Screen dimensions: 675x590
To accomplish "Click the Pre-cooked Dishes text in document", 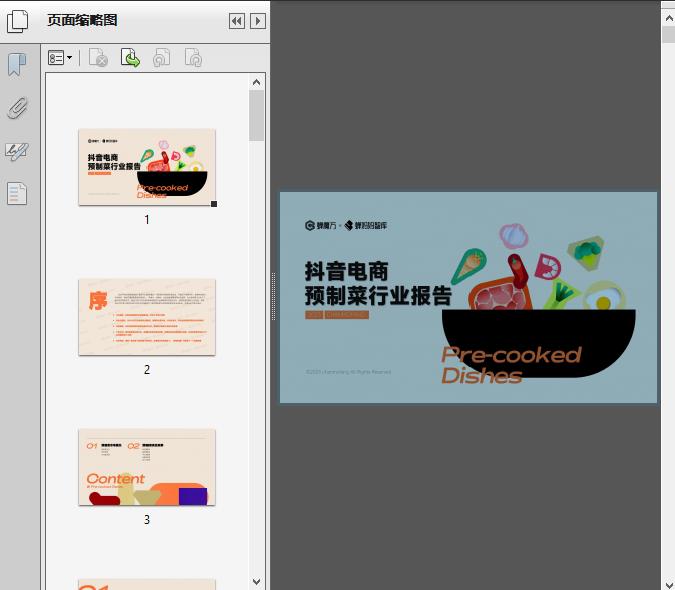I will point(511,365).
